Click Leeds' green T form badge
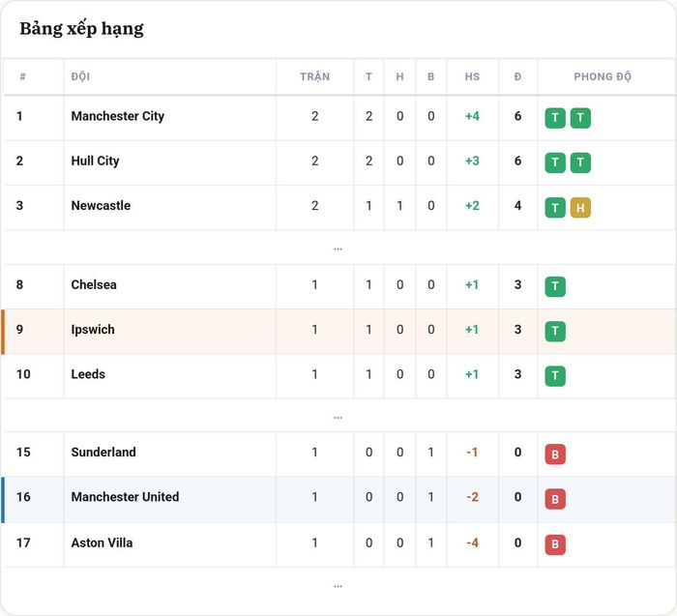 point(555,376)
